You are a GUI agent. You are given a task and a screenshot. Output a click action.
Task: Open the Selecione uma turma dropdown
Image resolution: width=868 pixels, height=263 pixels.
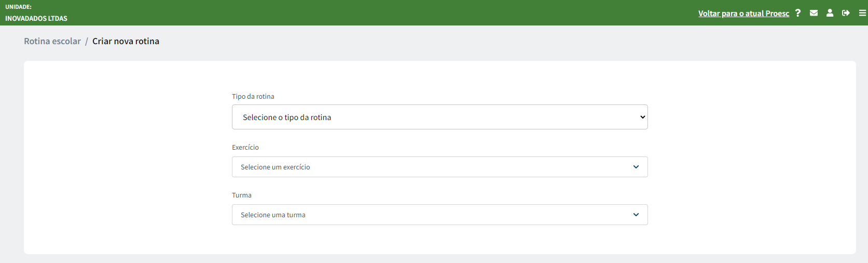point(439,215)
